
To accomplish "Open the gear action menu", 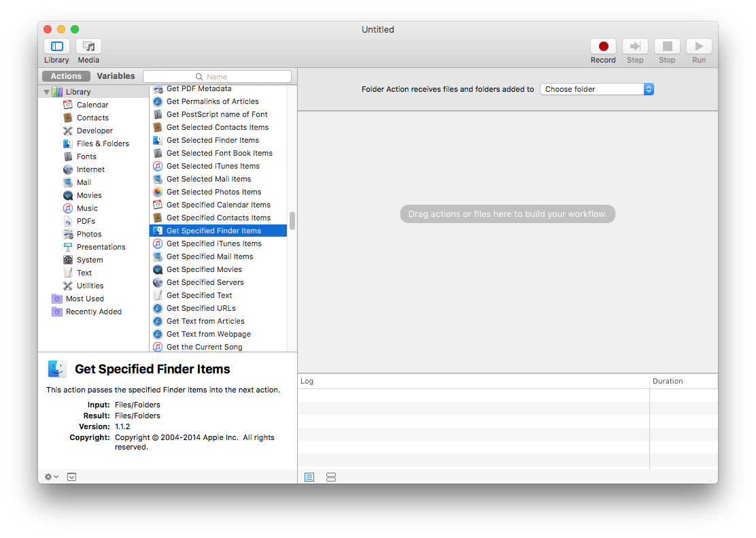I will [52, 477].
